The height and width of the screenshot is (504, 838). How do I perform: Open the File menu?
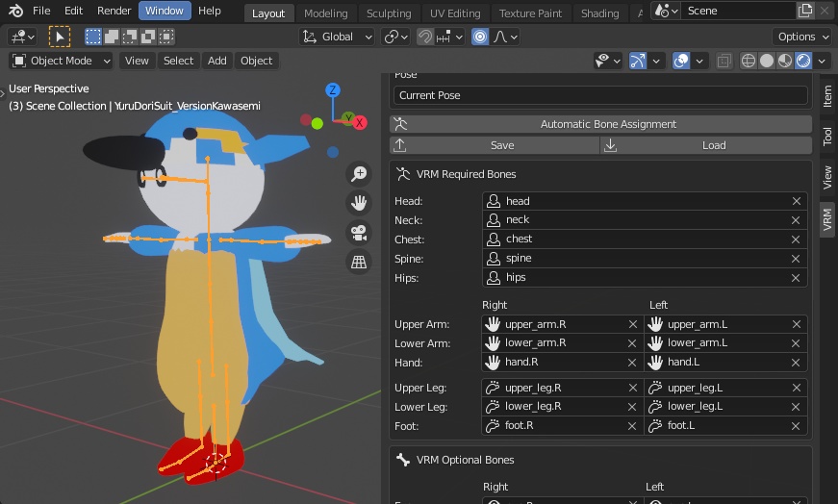coord(41,11)
